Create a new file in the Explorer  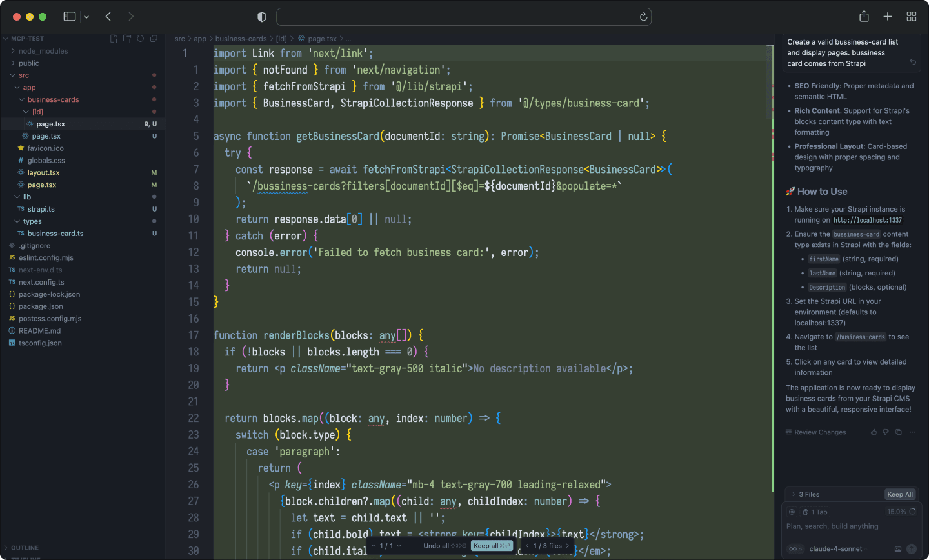tap(114, 39)
